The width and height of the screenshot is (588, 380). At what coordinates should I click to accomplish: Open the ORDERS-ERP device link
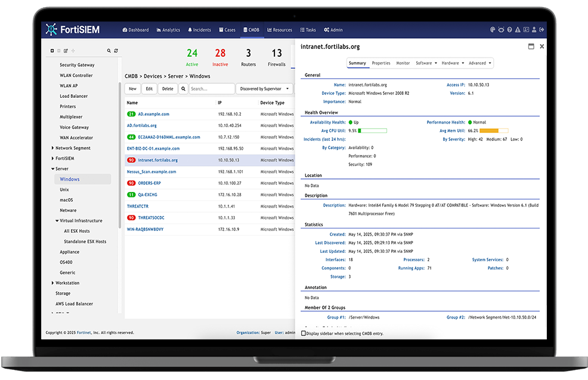pos(149,183)
